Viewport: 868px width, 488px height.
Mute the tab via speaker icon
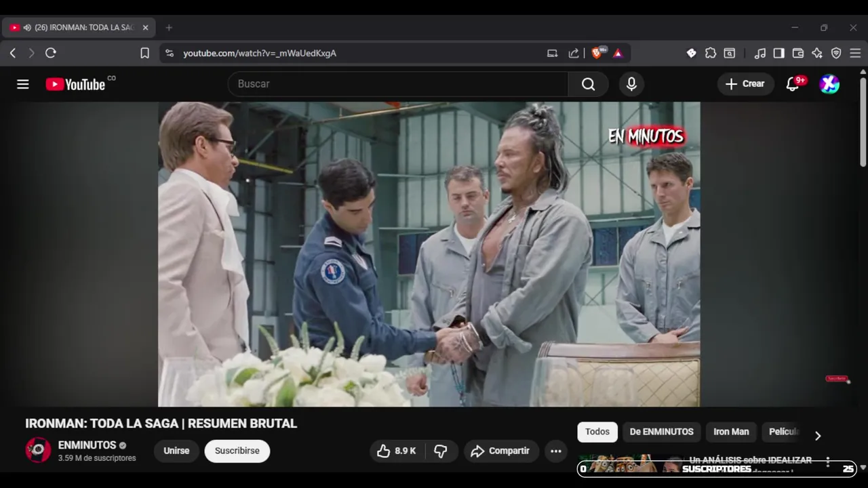coord(27,28)
